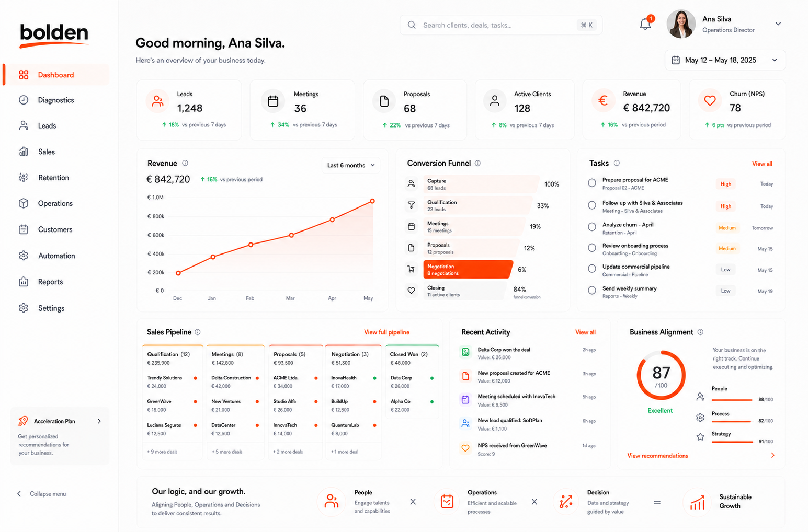Show '+ 2 more deals' in Proposals column
The height and width of the screenshot is (532, 808).
click(x=288, y=452)
